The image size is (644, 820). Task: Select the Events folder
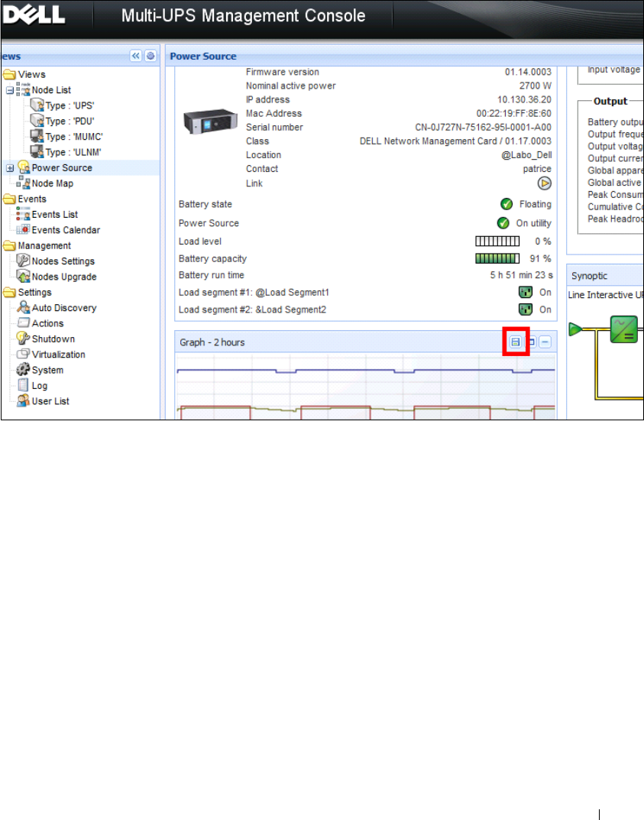[32, 199]
